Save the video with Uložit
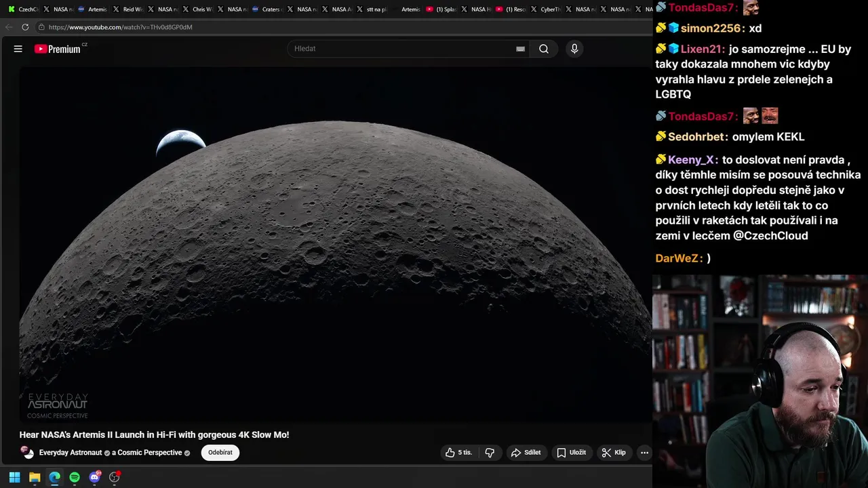Image resolution: width=868 pixels, height=488 pixels. 572,453
